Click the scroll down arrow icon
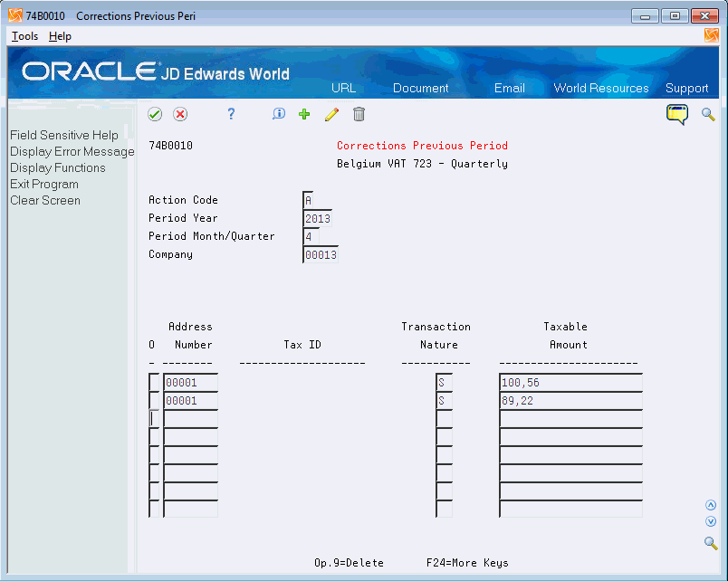 point(711,521)
